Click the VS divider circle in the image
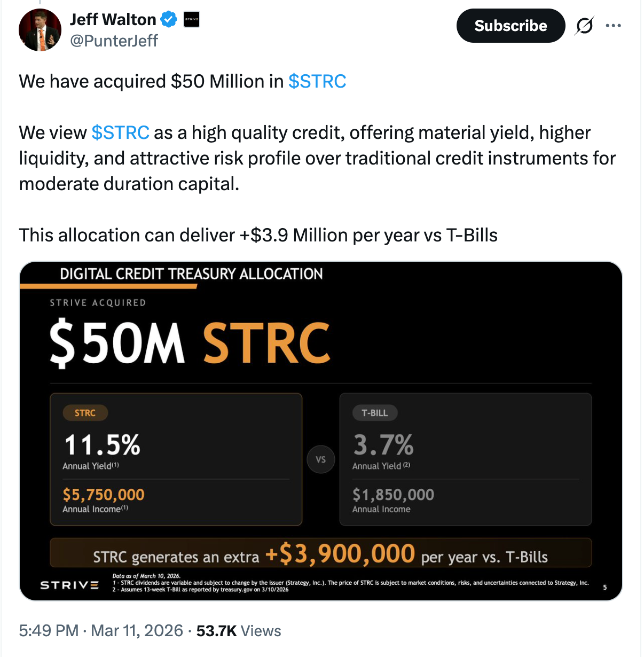The height and width of the screenshot is (657, 644). (321, 459)
